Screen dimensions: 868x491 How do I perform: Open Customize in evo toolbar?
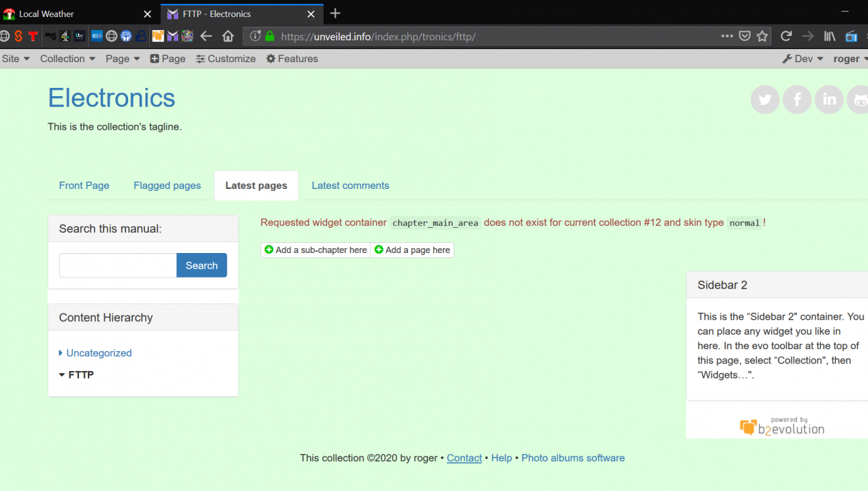(226, 59)
